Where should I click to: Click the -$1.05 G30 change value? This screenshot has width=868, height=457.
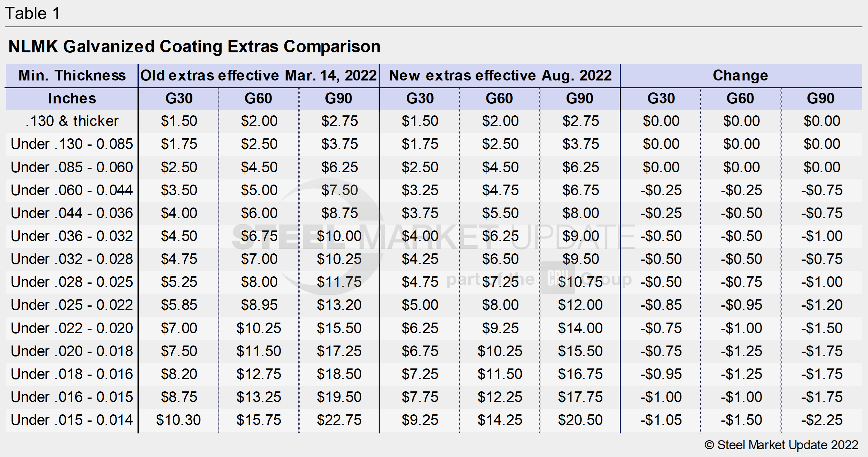click(661, 420)
